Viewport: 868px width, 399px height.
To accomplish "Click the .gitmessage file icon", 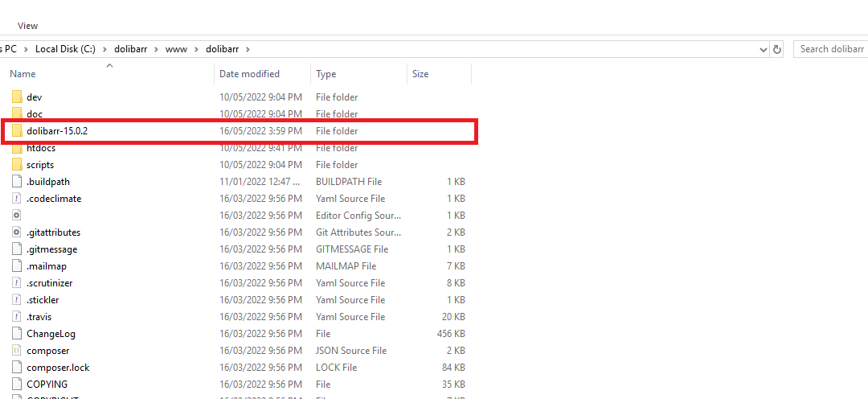I will [17, 249].
